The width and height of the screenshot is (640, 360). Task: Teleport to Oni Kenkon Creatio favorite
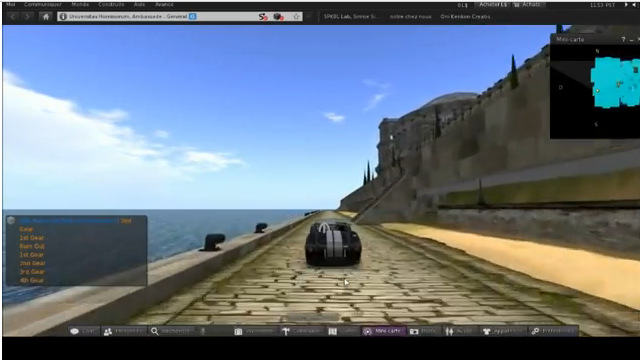pyautogui.click(x=465, y=17)
